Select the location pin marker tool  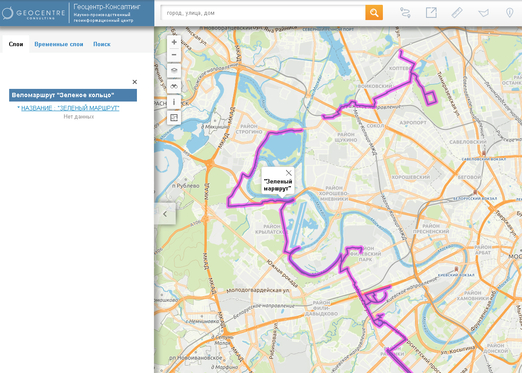[x=509, y=13]
